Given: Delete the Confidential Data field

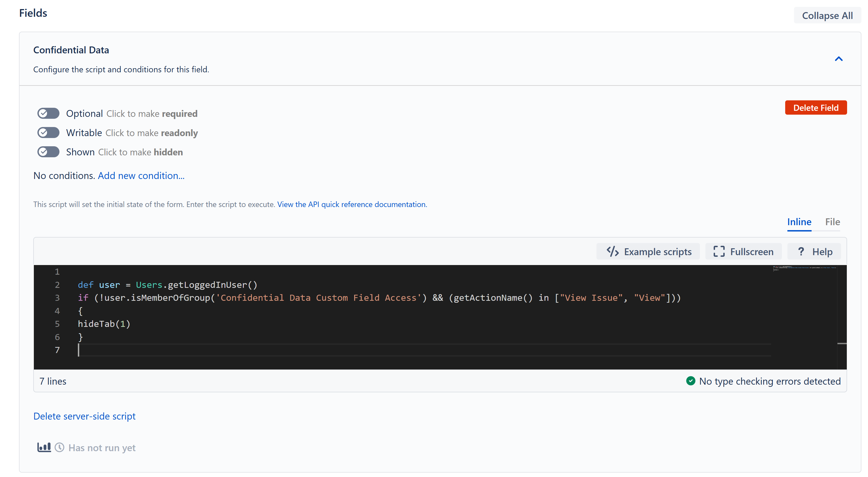Looking at the screenshot, I should pyautogui.click(x=816, y=108).
